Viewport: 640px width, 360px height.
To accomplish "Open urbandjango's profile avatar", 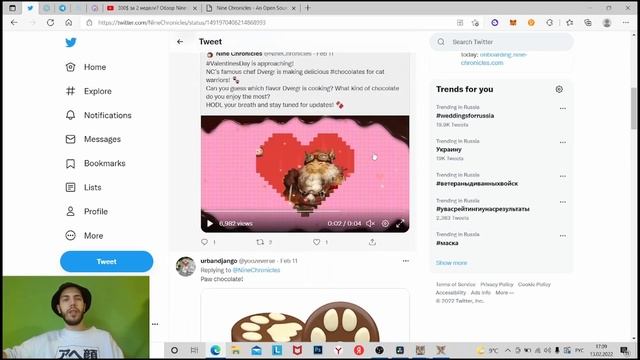I will click(x=186, y=267).
